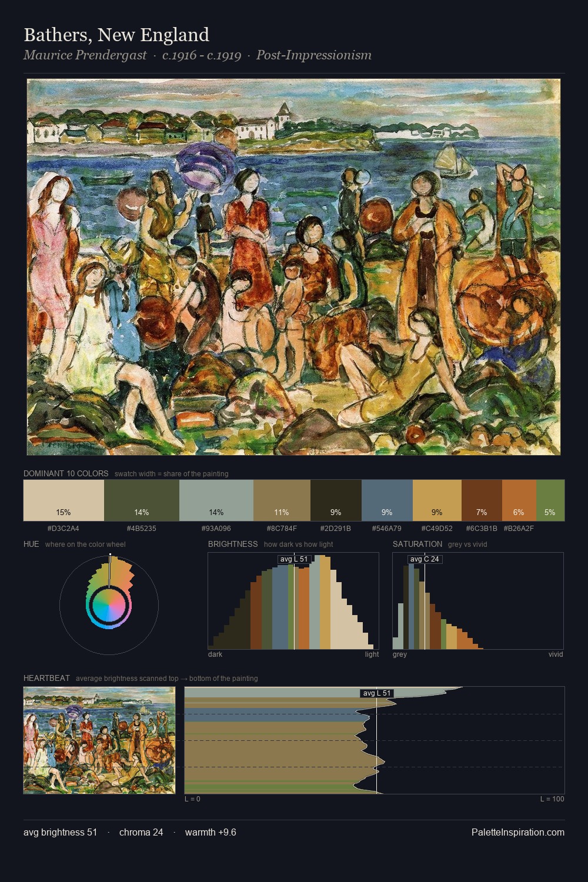The height and width of the screenshot is (882, 588).
Task: Click the heartbeat brightness profile chart
Action: [x=375, y=740]
